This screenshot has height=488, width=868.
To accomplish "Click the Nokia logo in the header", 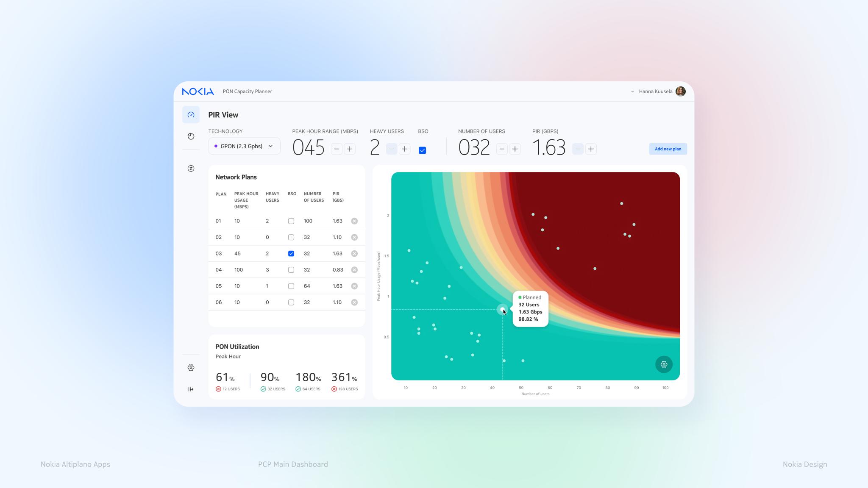I will 197,91.
